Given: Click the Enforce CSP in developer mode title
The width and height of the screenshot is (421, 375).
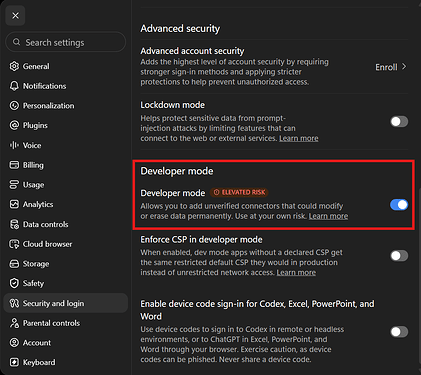Looking at the screenshot, I should 201,240.
